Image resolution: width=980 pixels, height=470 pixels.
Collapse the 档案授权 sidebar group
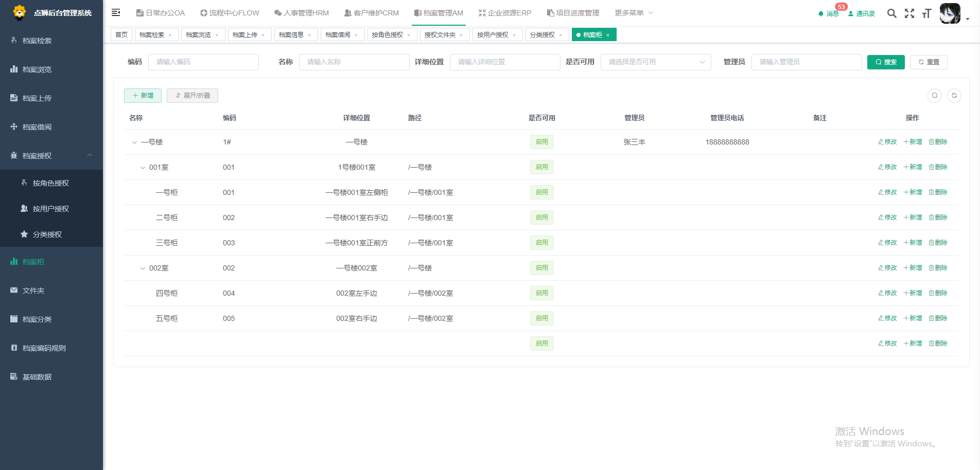pos(51,156)
